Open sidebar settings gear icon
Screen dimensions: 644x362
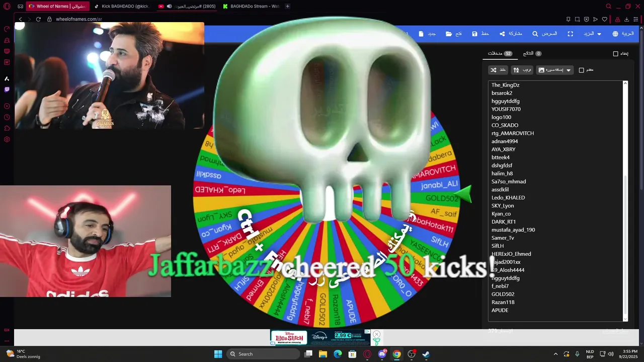[7, 139]
